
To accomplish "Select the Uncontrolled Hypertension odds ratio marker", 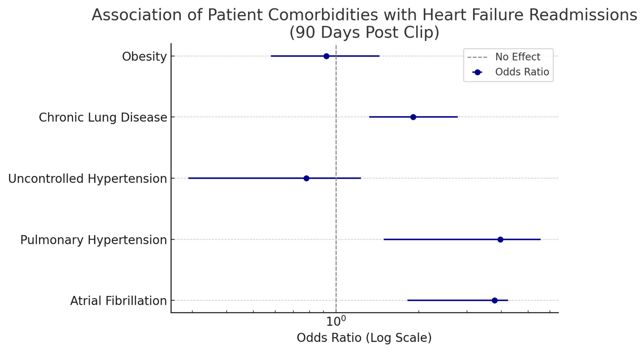I will (306, 178).
